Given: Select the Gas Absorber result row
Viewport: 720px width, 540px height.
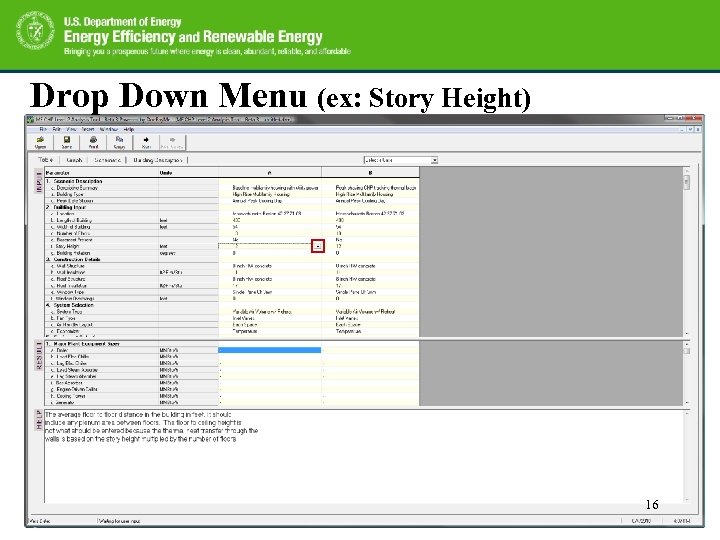Looking at the screenshot, I should pos(101,382).
